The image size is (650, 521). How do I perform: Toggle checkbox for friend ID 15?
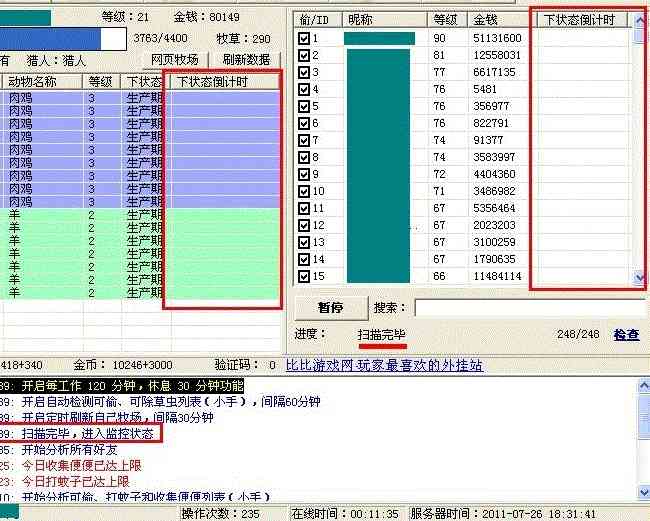304,276
